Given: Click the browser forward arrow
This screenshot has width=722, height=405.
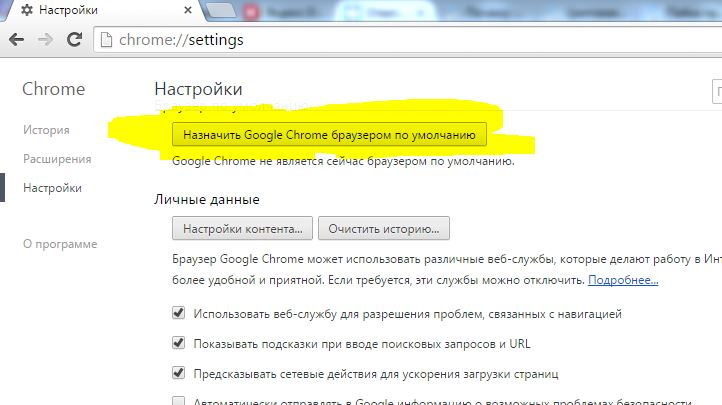Looking at the screenshot, I should point(45,40).
